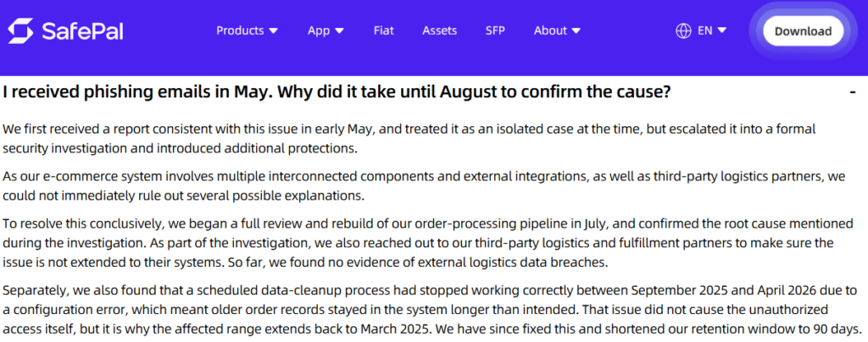868x342 pixels.
Task: Expand the arrow beside EN
Action: 721,31
